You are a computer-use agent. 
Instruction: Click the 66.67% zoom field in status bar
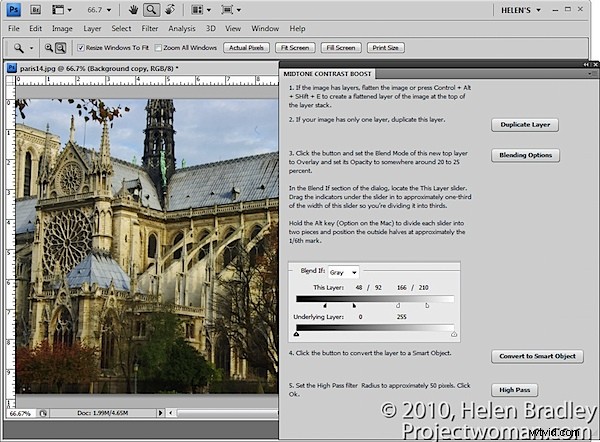pos(20,413)
